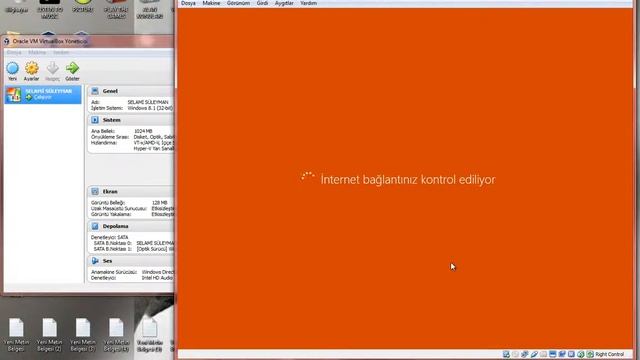
Task: Open Dosya menu in VirtualBox manager window
Action: 14,53
